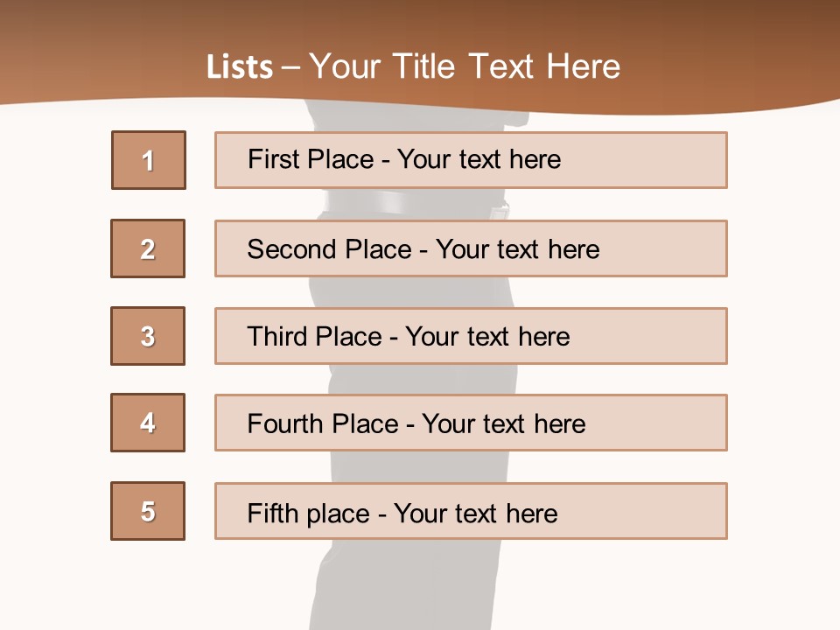The height and width of the screenshot is (630, 840).
Task: Select the "Your Title Text Here" title text
Action: [465, 67]
